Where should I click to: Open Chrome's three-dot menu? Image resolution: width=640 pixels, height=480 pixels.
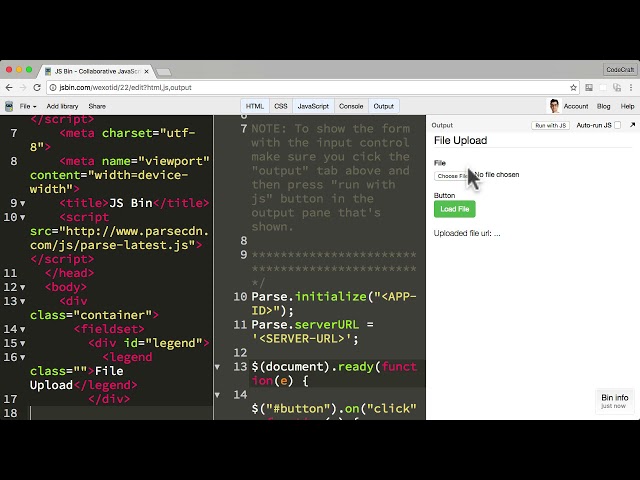pos(631,87)
